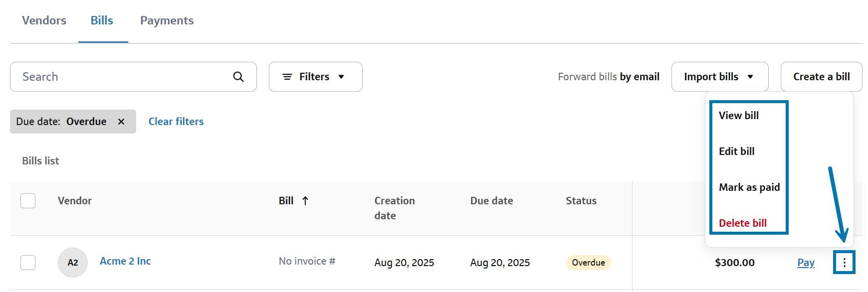Sort by Bill column arrow

pos(305,201)
